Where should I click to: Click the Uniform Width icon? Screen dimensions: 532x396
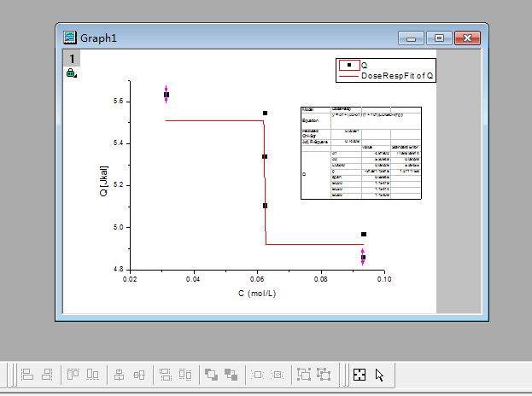[x=165, y=375]
